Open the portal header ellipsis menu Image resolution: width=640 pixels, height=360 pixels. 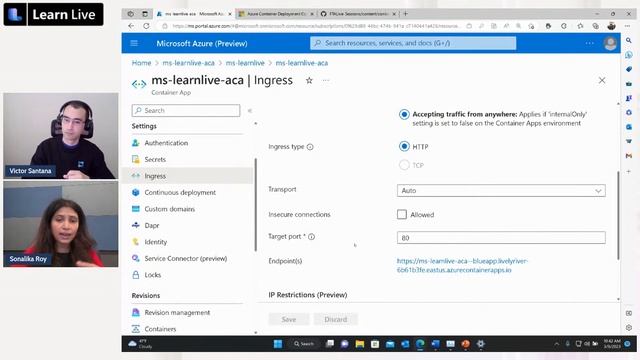pyautogui.click(x=589, y=43)
